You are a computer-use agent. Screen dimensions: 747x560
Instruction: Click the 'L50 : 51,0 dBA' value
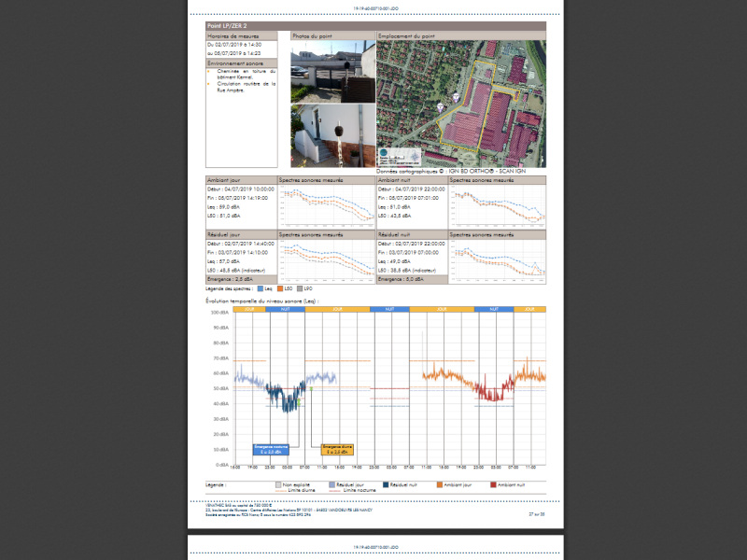point(223,216)
